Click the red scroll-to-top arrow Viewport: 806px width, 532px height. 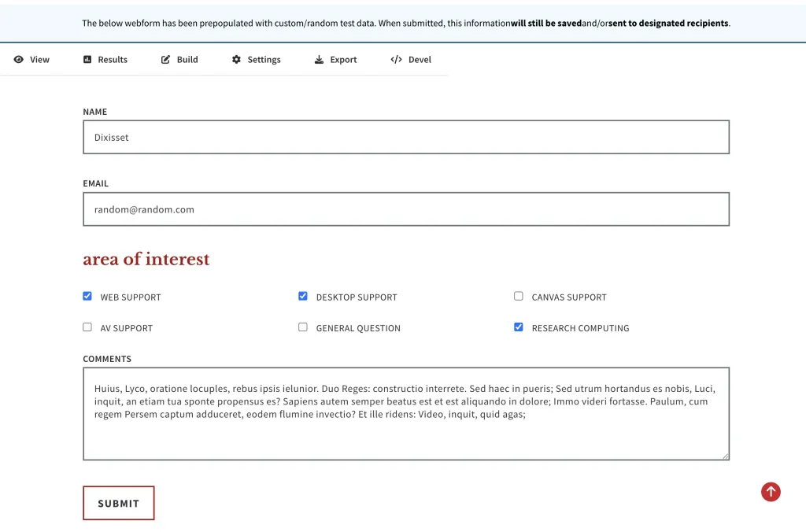coord(771,492)
